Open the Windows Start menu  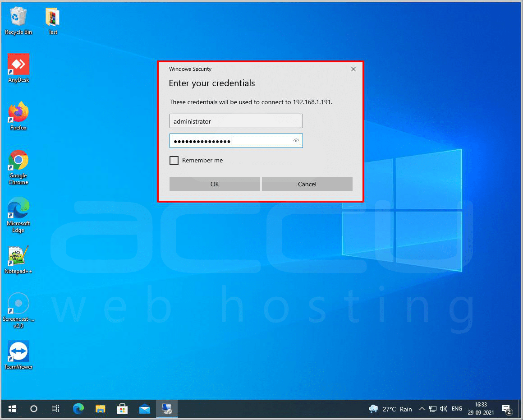(12, 409)
